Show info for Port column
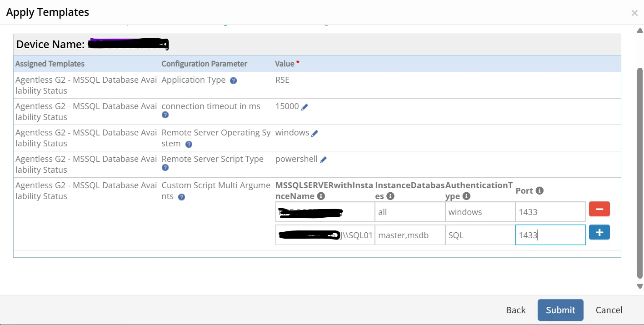644x325 pixels. [x=539, y=191]
